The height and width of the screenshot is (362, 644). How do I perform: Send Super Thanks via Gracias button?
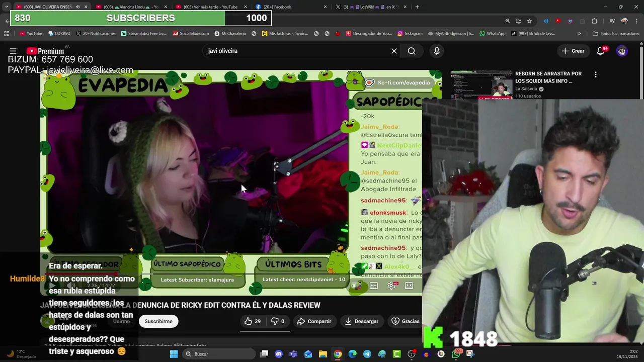[x=406, y=321]
